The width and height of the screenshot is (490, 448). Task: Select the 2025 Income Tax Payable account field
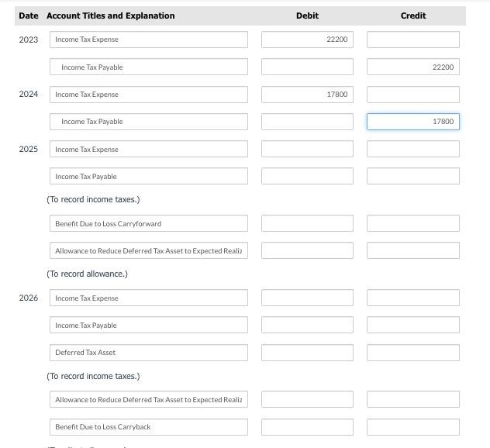149,176
